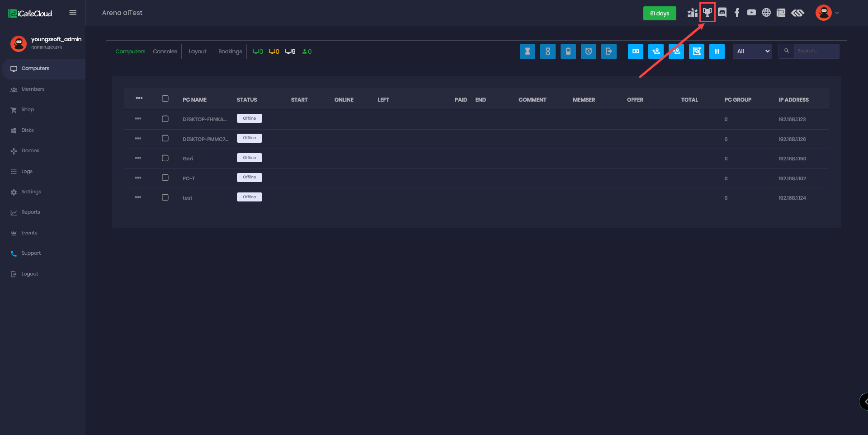Viewport: 868px width, 435px height.
Task: Click the battery icon in the toolbar
Action: click(568, 51)
